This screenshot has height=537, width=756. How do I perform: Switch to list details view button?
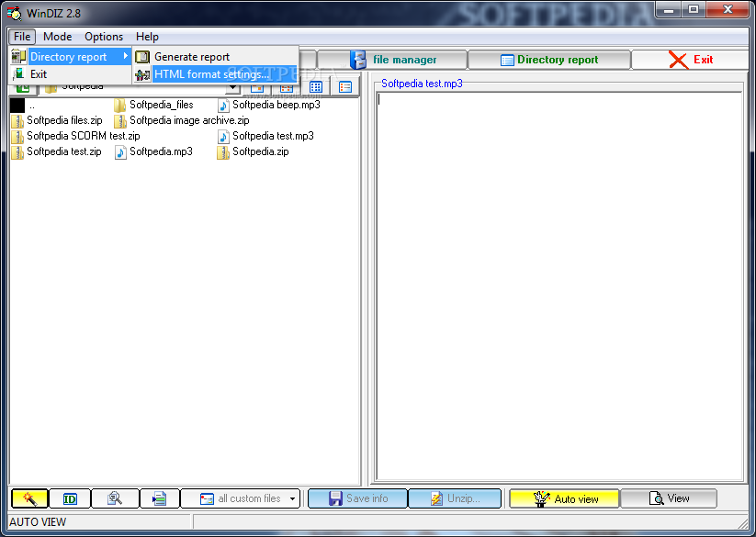(345, 86)
